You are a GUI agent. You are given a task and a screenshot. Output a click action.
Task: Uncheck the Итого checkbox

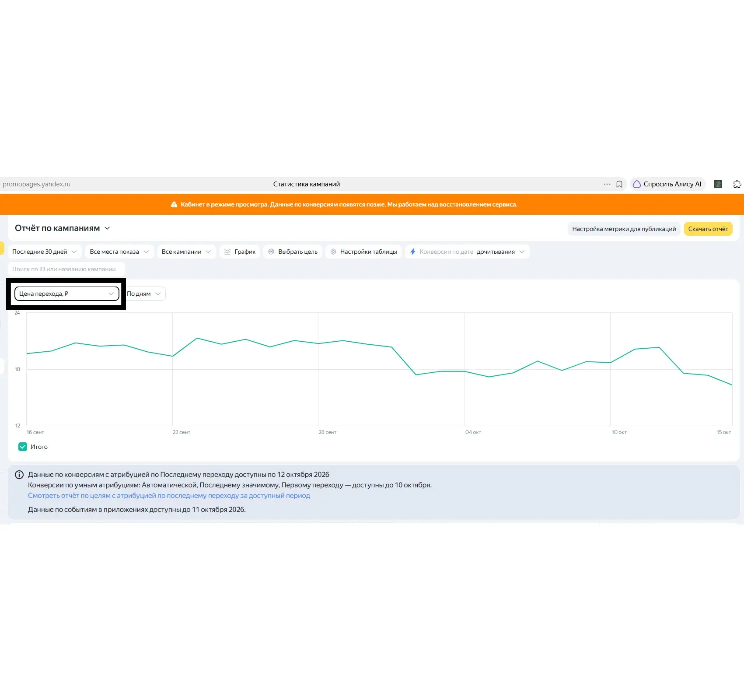click(x=23, y=447)
